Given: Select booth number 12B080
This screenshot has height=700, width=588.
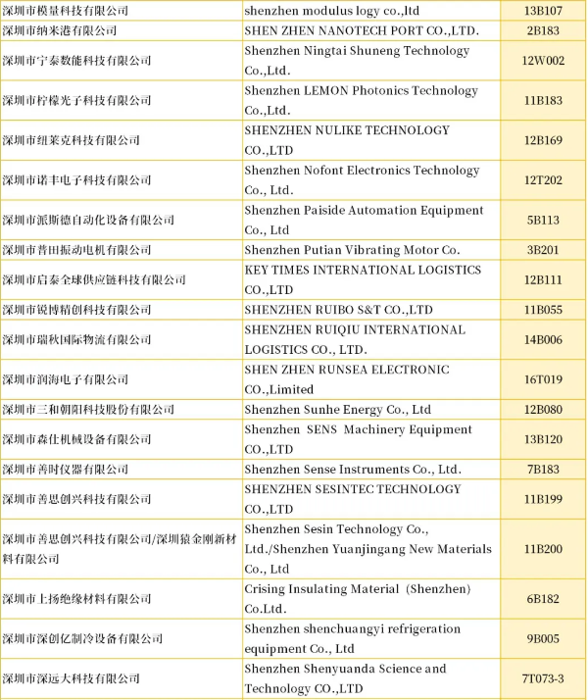Looking at the screenshot, I should coord(543,410).
